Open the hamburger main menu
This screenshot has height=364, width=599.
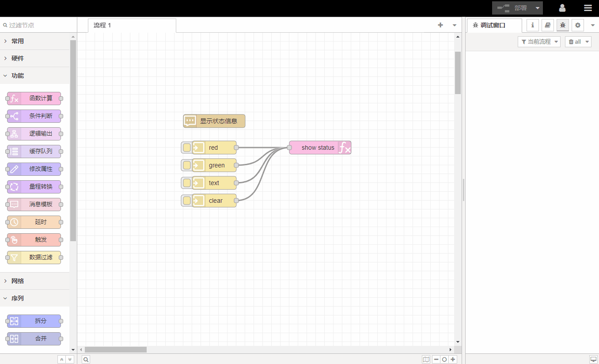(x=588, y=8)
